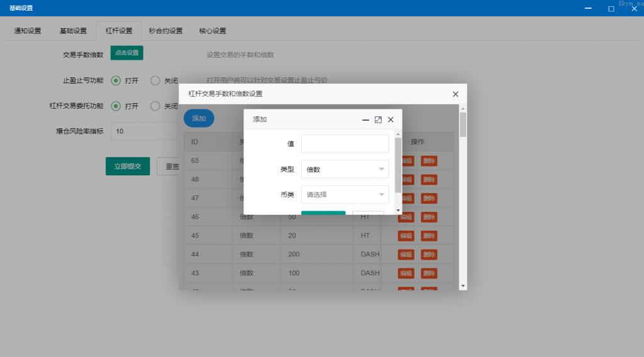Maximize the 添加 dialog window
Viewport: 644px width, 357px height.
(x=378, y=119)
